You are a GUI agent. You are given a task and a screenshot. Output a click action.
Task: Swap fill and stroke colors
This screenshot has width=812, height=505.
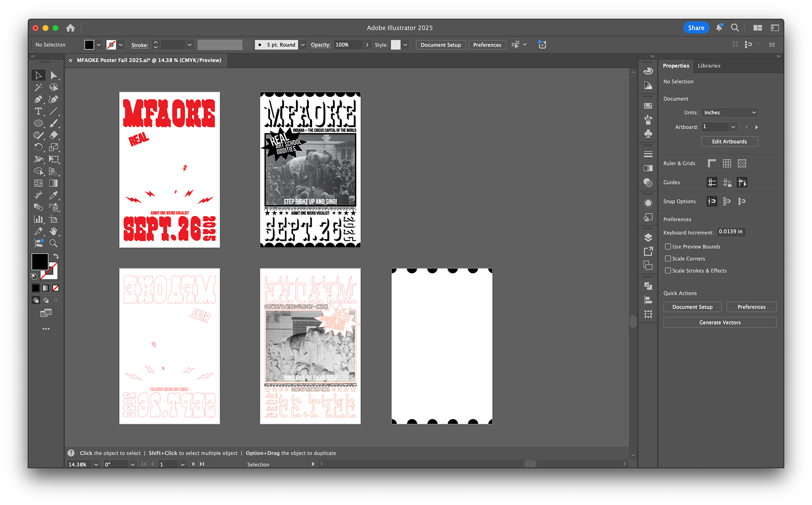click(56, 256)
